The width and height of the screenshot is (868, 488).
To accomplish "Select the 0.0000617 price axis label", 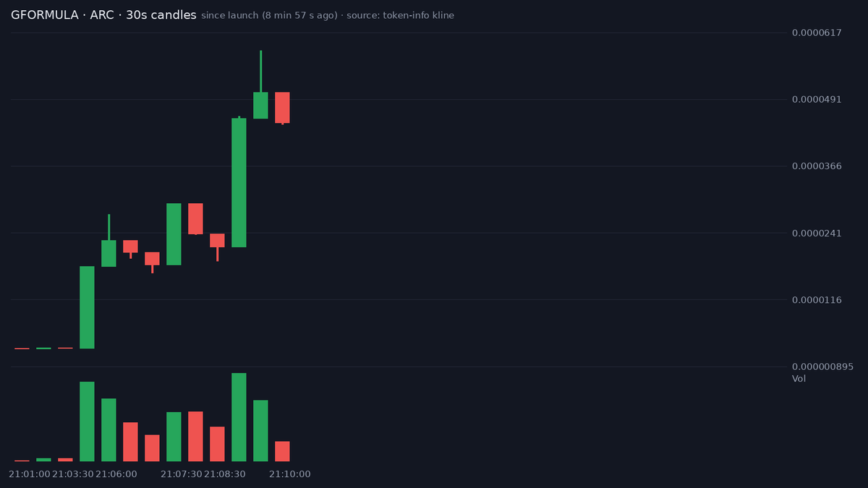I will [x=817, y=33].
